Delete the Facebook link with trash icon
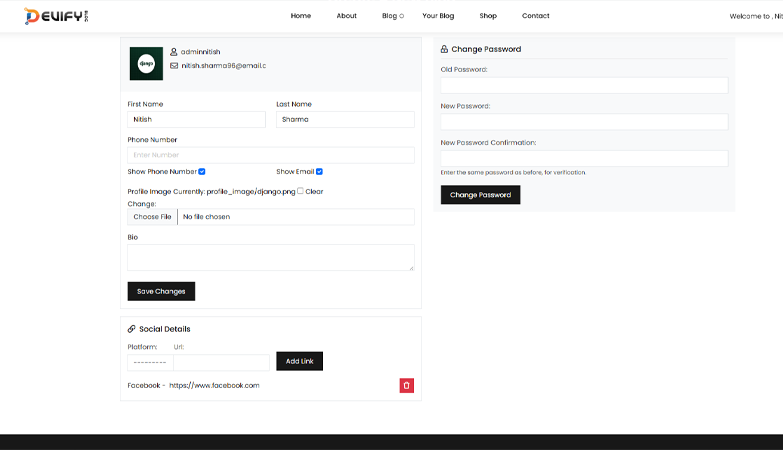The image size is (783, 450). (407, 385)
